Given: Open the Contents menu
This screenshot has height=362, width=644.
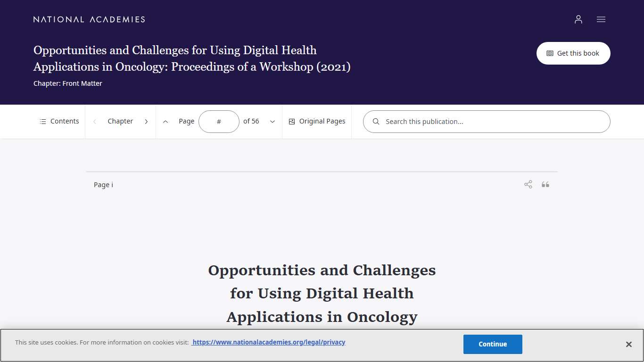Looking at the screenshot, I should 59,121.
